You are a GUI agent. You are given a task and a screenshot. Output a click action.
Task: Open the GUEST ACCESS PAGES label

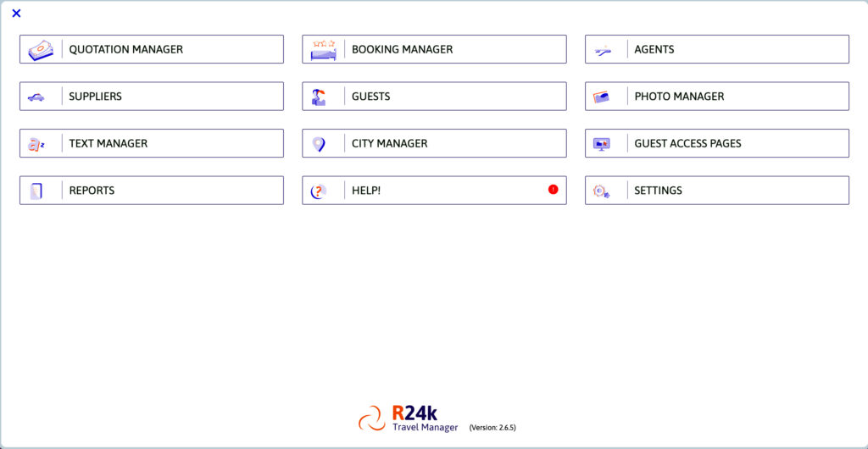[687, 144]
